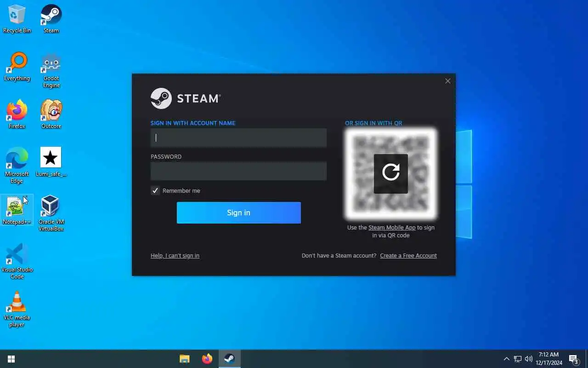Select the Visual Studio Code desktop icon

coord(17,261)
